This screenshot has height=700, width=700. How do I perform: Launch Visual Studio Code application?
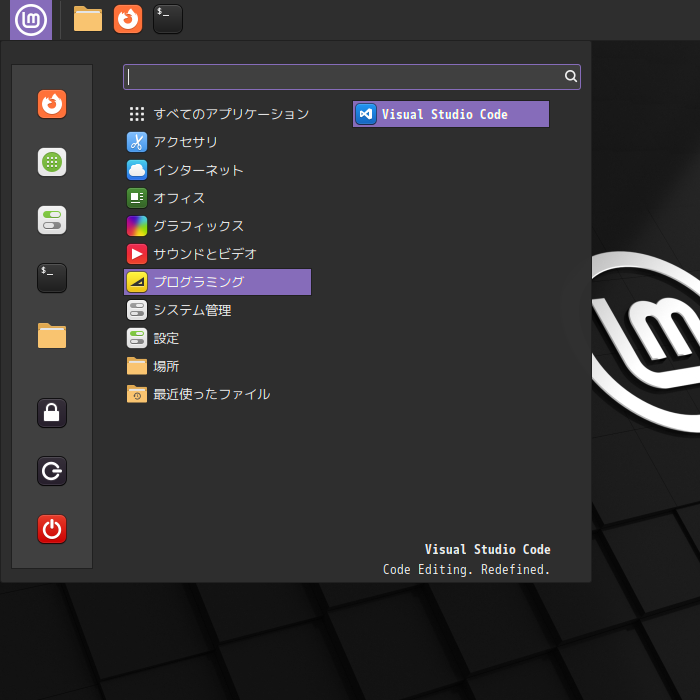(x=451, y=114)
